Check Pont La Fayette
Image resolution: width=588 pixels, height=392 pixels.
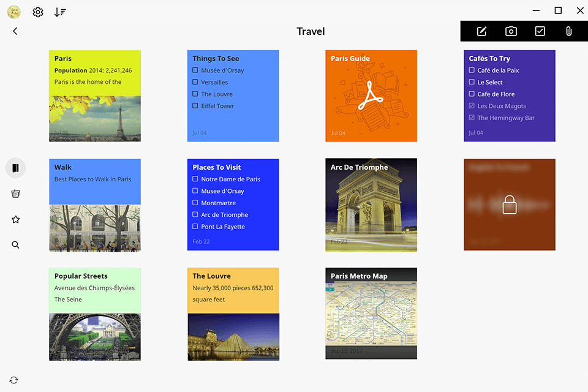195,227
